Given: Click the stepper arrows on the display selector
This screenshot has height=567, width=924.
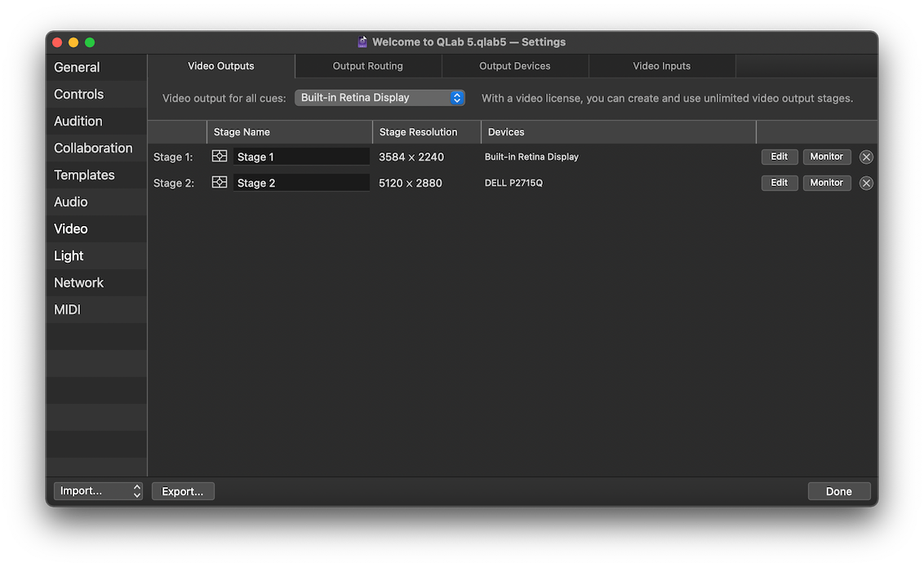Looking at the screenshot, I should pos(456,97).
